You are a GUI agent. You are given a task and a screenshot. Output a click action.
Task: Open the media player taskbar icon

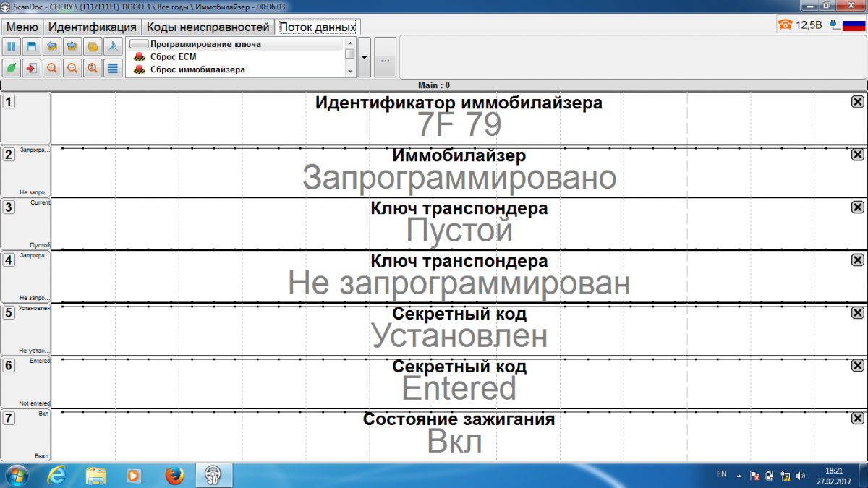[x=135, y=475]
